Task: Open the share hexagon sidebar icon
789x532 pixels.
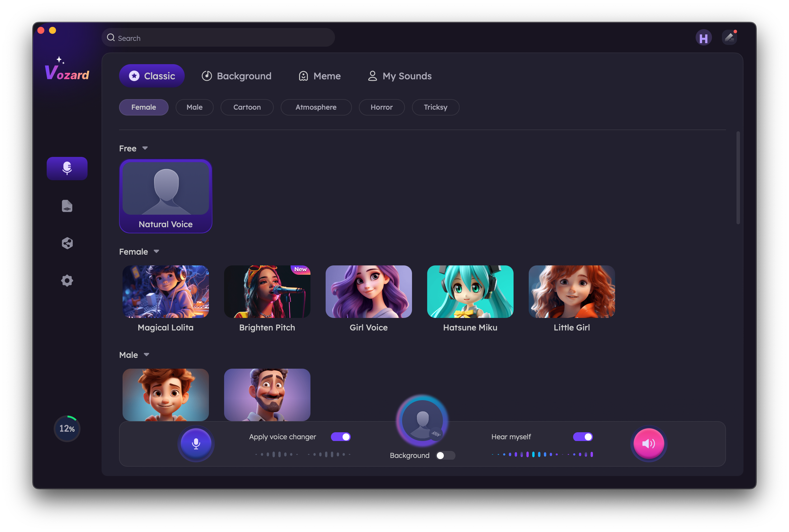Action: pos(67,243)
